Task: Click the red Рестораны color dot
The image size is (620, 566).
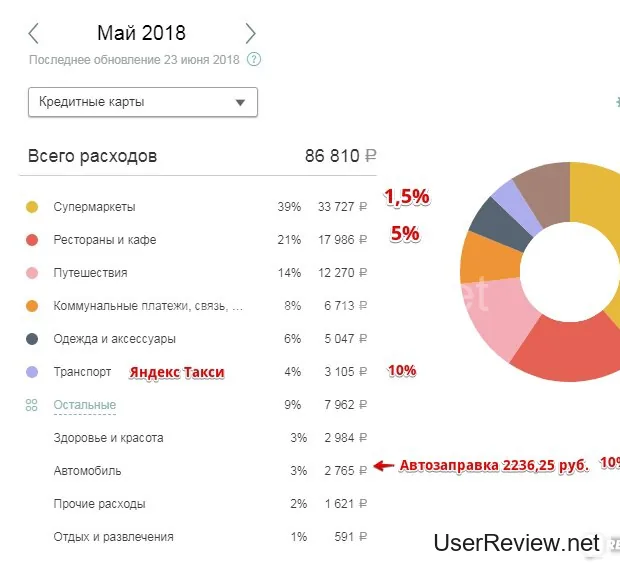Action: click(x=32, y=240)
